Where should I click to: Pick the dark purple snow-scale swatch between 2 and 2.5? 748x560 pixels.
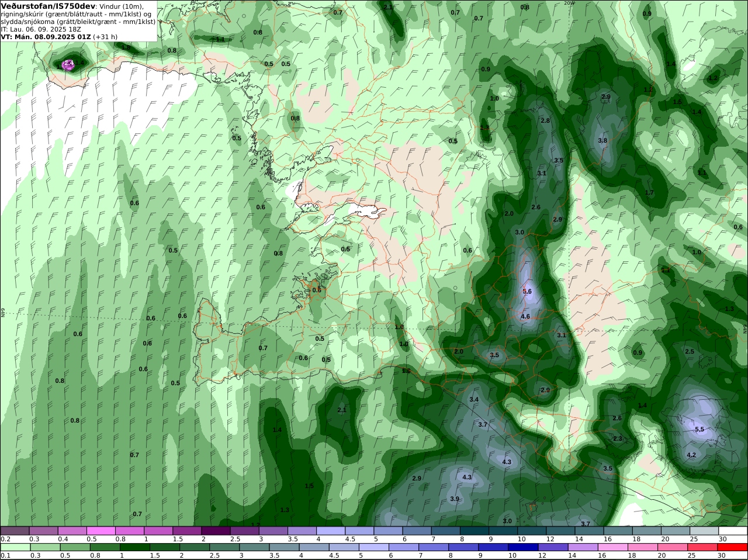(x=216, y=531)
